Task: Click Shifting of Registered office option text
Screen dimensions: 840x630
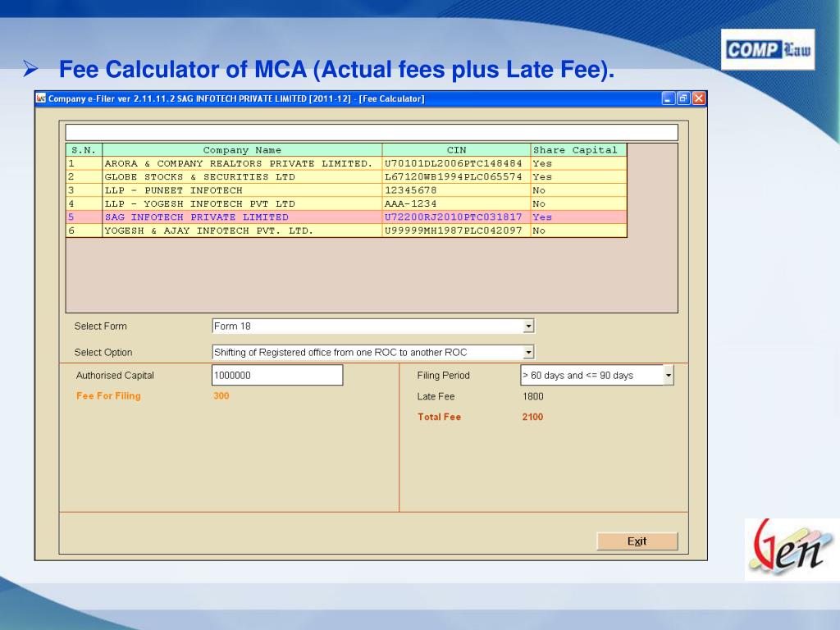Action: [x=340, y=352]
